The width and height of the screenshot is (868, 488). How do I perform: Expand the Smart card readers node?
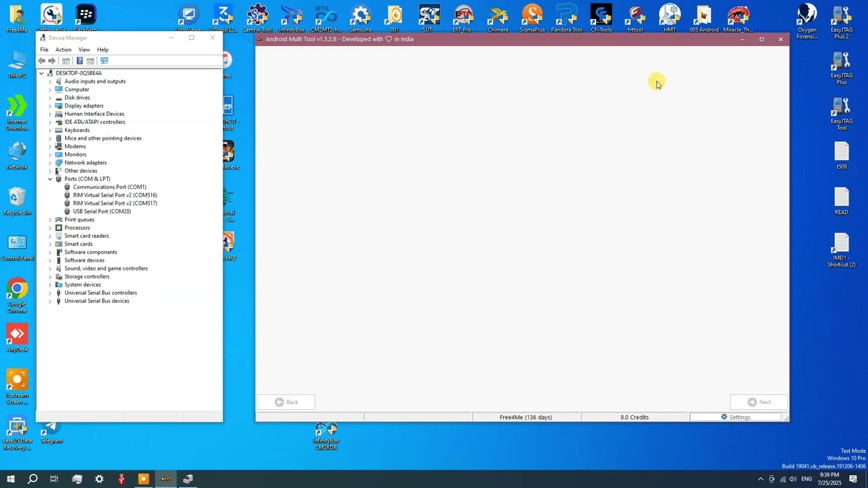(50, 236)
